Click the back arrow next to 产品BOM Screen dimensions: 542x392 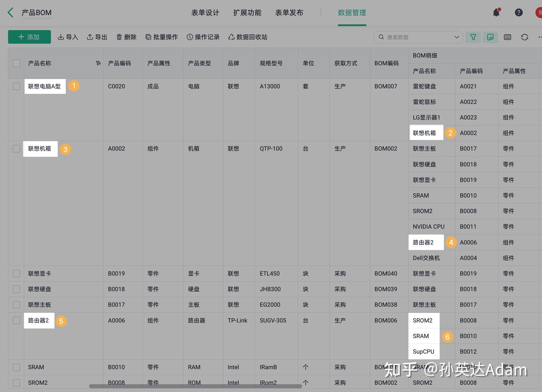(10, 12)
